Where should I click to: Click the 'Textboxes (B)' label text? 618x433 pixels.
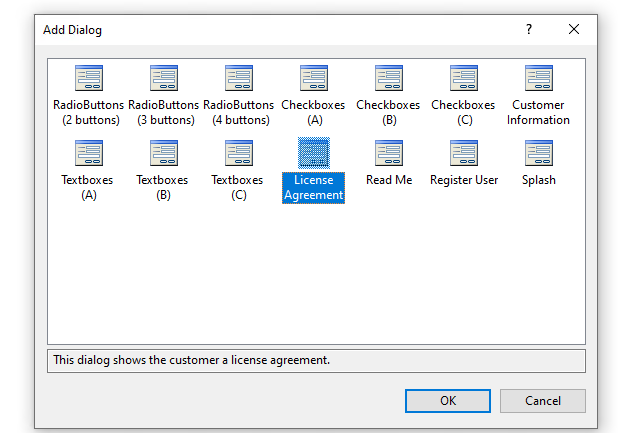[162, 187]
